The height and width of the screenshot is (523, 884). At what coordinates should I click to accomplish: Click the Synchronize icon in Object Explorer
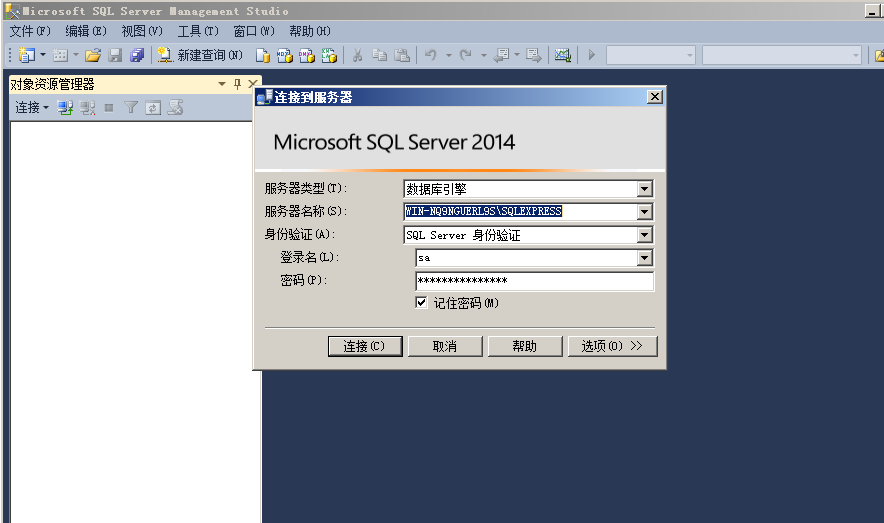[x=175, y=107]
